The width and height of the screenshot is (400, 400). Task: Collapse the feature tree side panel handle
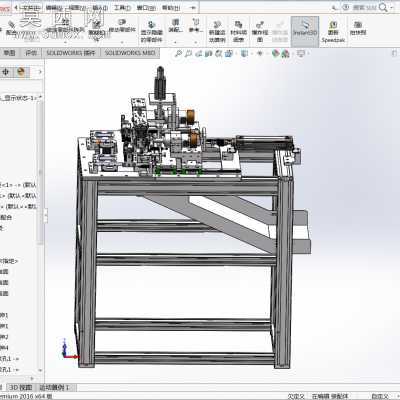[x=45, y=215]
